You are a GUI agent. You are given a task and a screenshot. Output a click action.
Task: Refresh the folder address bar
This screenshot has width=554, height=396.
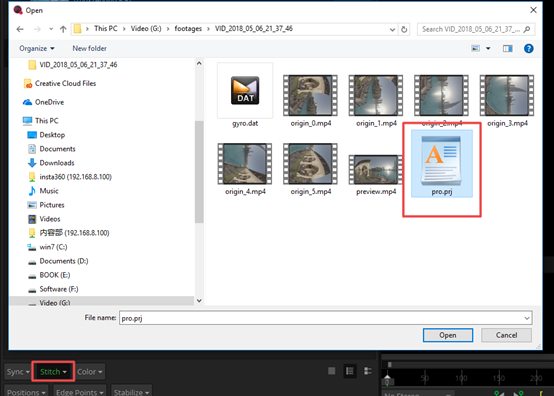click(404, 29)
